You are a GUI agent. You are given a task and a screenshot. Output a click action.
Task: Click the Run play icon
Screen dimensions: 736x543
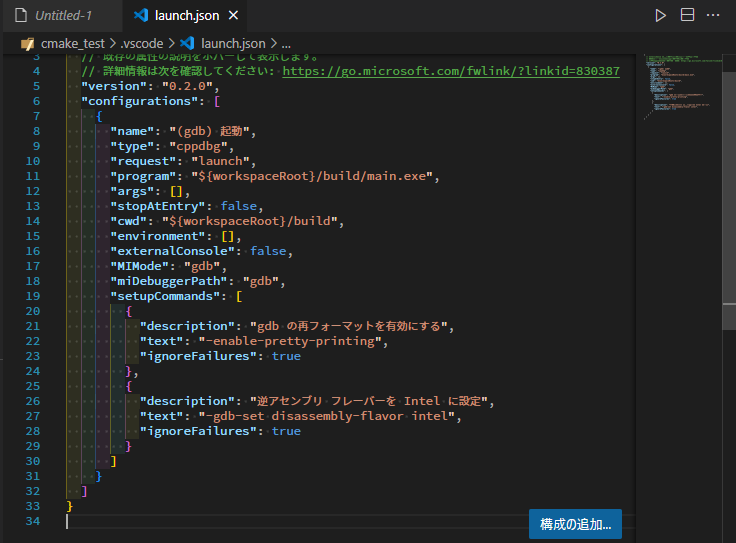tap(660, 15)
